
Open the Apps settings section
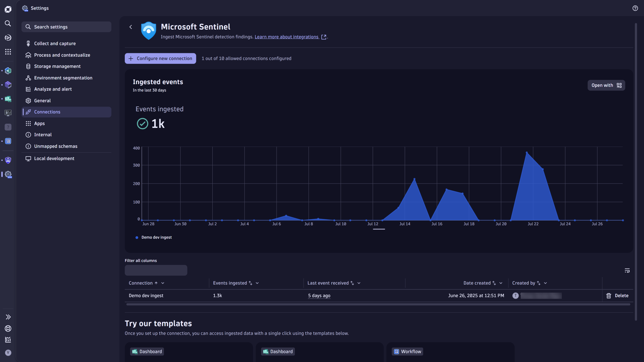39,123
